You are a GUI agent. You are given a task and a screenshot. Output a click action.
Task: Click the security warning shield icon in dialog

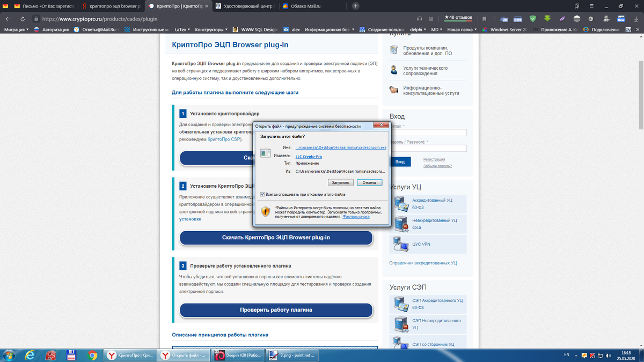pos(266,211)
